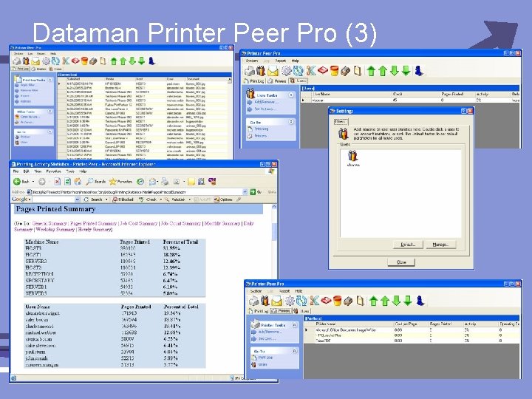Collapse Go To panel in Users window
532x399 pixels.
(x=291, y=122)
